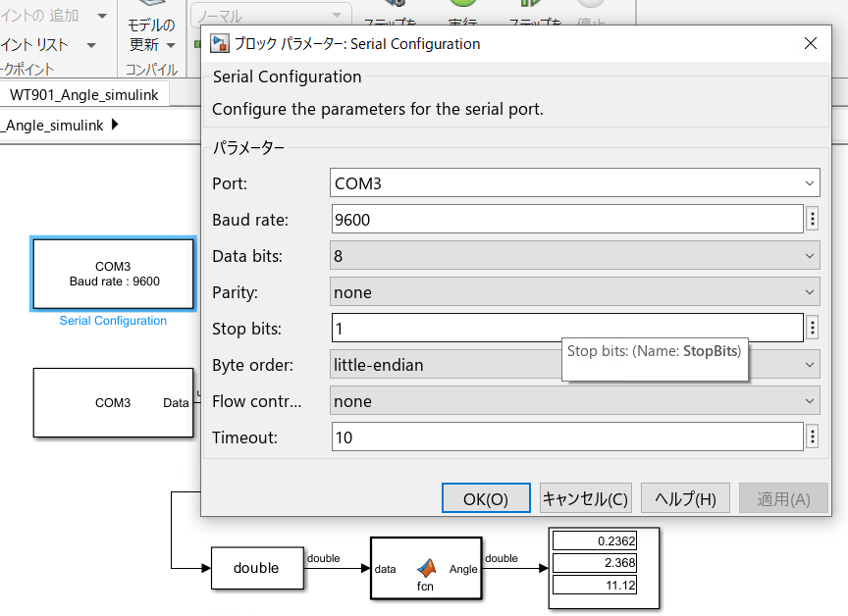
Task: Select the Serial Configuration block on canvas
Action: [113, 274]
